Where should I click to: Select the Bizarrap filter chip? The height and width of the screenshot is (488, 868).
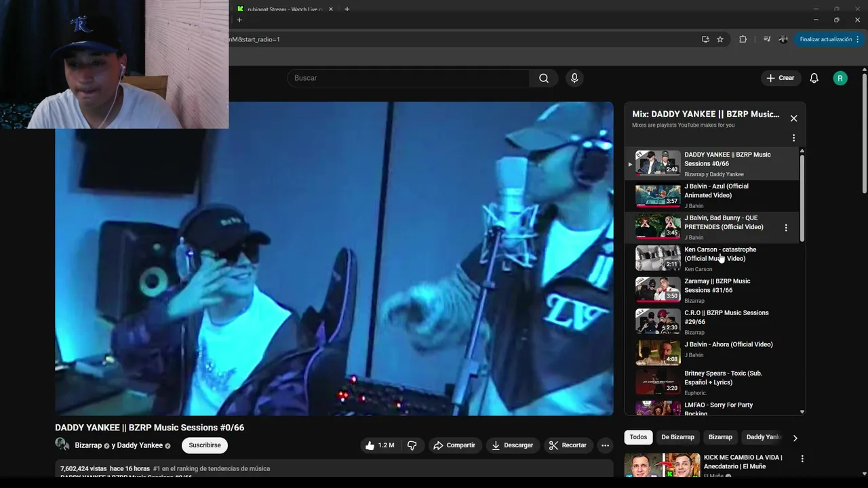pyautogui.click(x=720, y=437)
